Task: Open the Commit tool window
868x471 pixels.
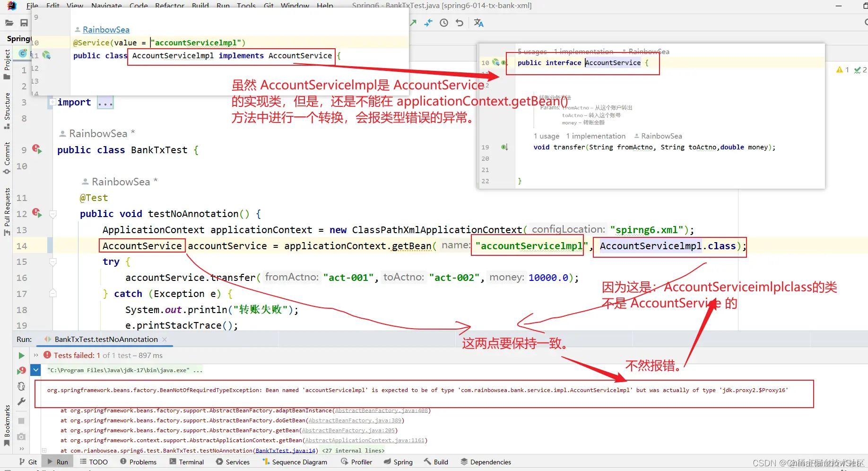Action: click(x=7, y=158)
